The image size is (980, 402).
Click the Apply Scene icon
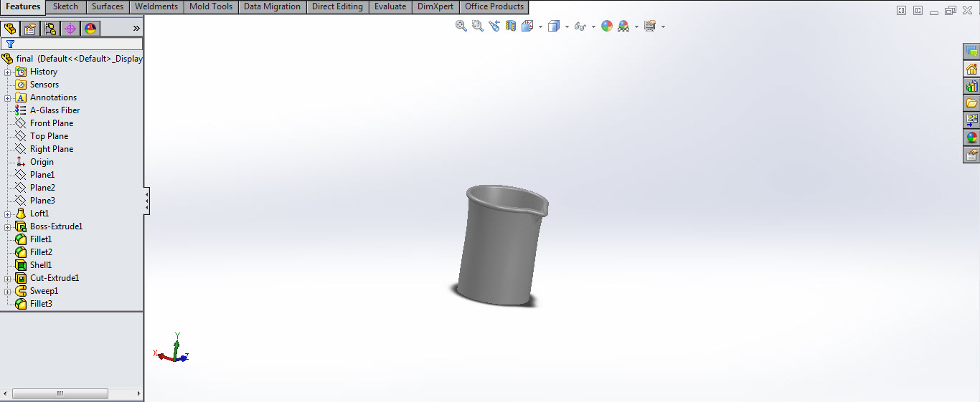[623, 26]
